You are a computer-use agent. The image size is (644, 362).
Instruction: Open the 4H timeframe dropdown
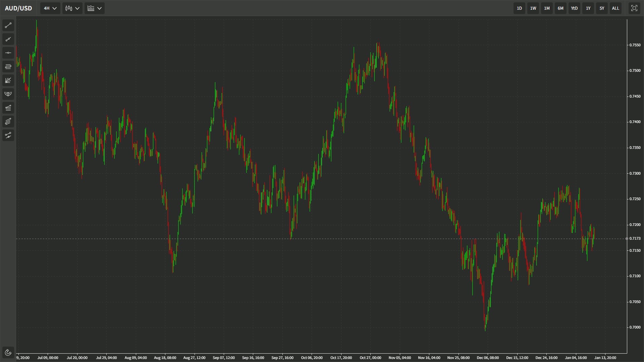click(50, 8)
